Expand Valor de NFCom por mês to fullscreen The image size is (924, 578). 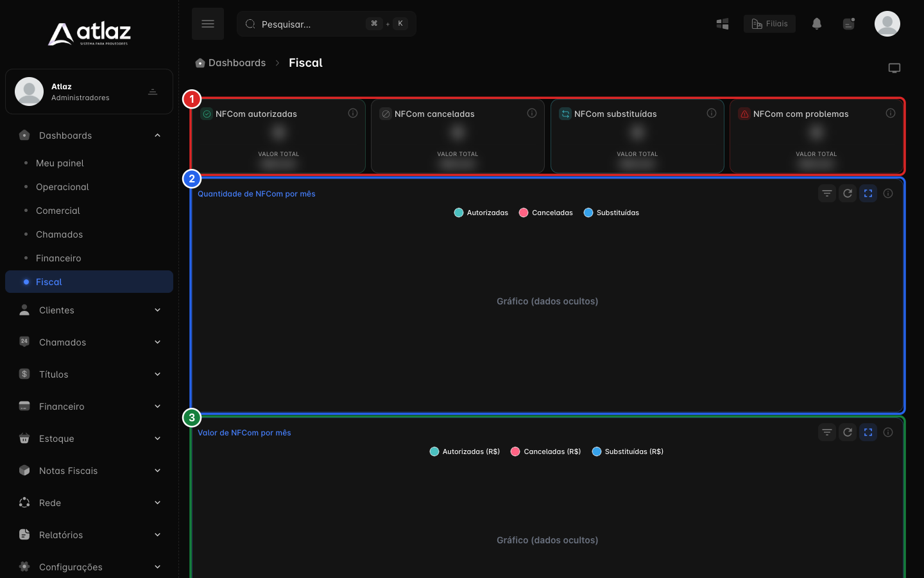(868, 432)
